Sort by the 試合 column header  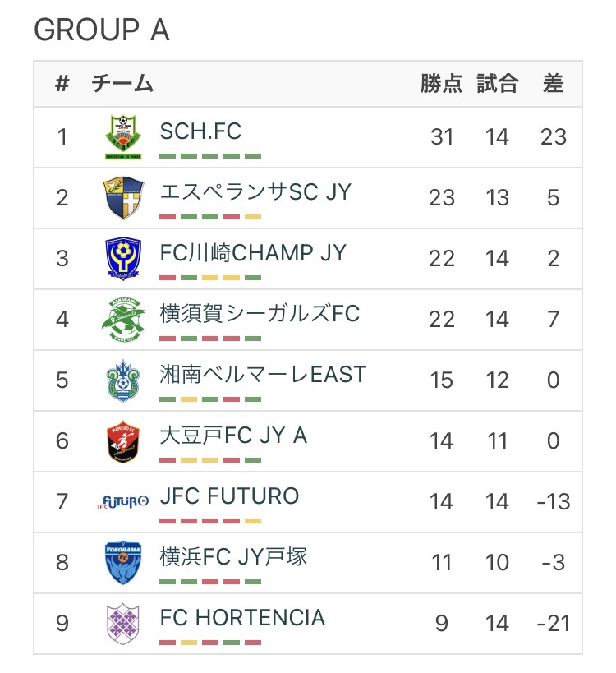(497, 83)
